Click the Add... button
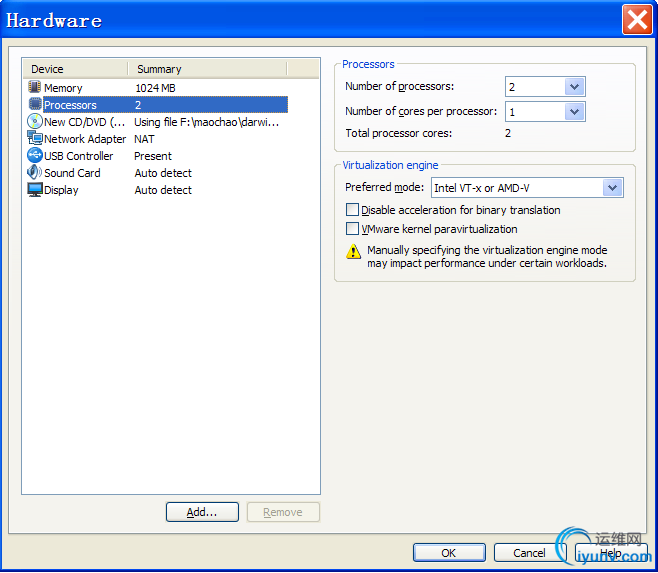This screenshot has width=658, height=573. point(202,512)
